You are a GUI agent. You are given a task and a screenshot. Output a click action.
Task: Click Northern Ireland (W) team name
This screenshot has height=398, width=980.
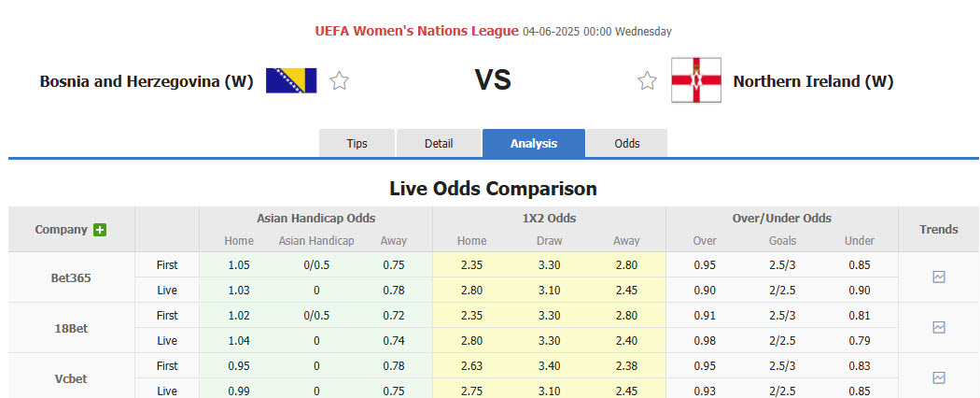(x=813, y=81)
